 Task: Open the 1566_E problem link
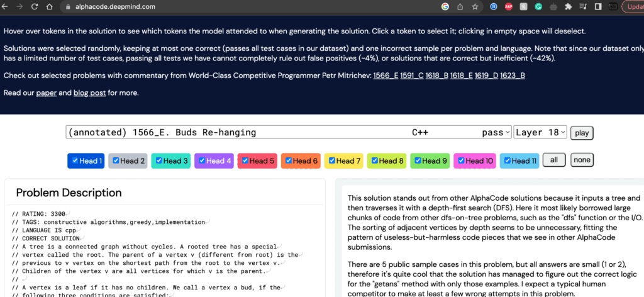[386, 76]
